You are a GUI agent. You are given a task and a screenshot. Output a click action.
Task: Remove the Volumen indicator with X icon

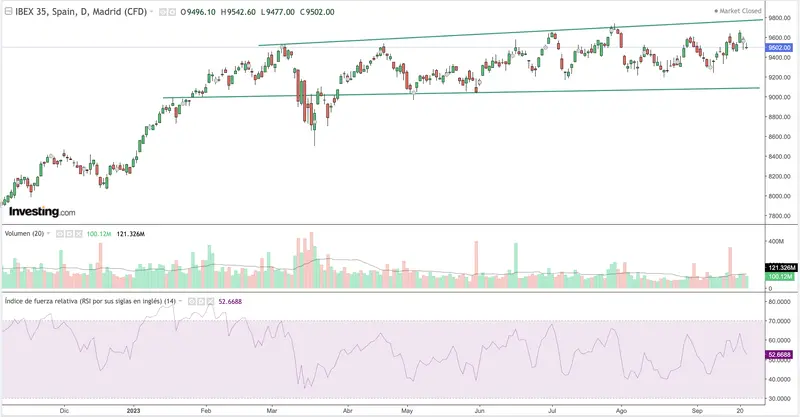coord(79,233)
